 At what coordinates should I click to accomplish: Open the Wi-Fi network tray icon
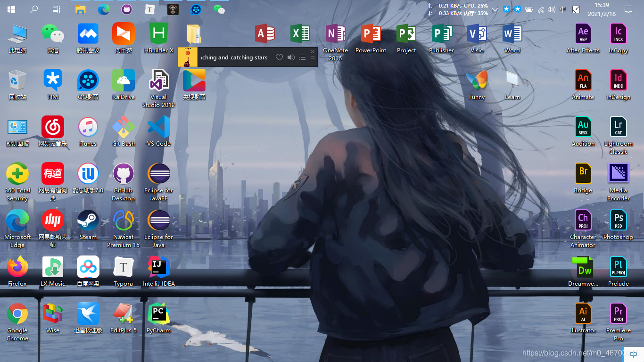(540, 9)
